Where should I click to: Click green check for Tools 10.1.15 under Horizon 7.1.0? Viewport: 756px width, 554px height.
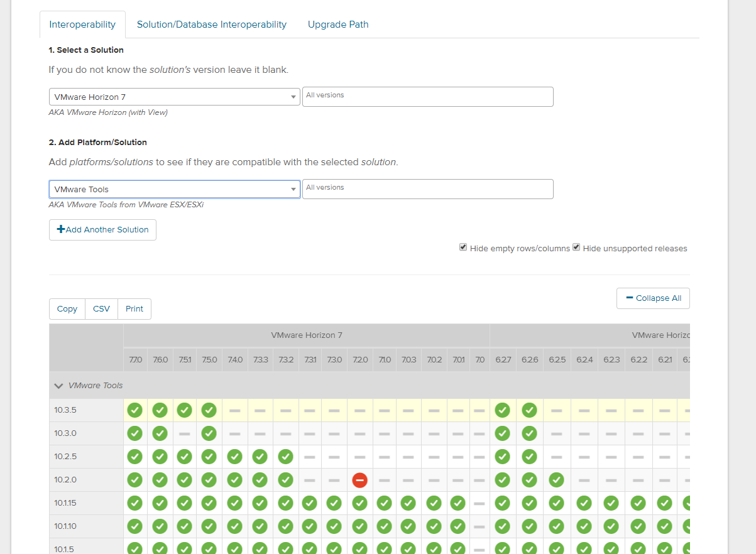(x=384, y=503)
